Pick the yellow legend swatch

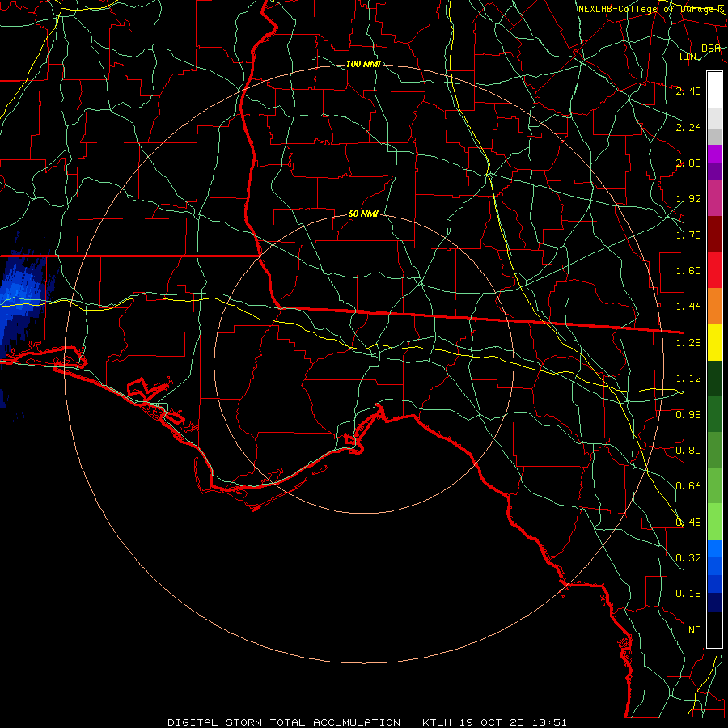point(714,343)
